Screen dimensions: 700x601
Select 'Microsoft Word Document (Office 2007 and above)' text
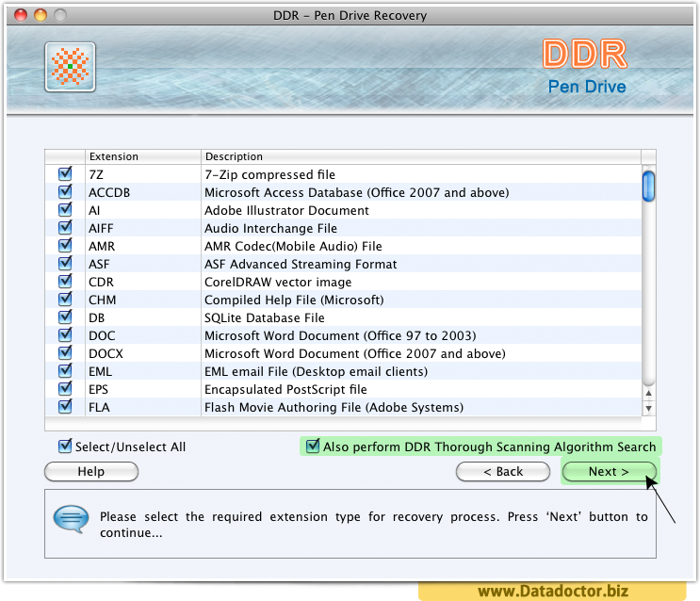click(x=355, y=353)
